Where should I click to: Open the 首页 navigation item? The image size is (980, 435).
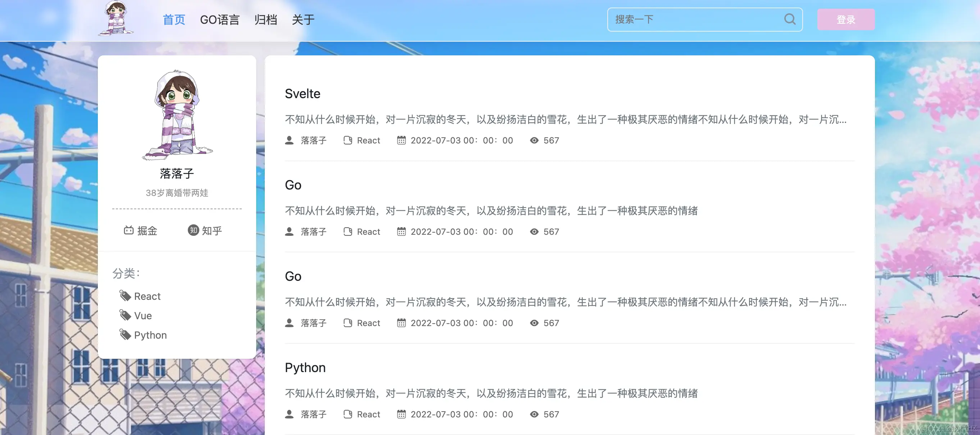click(x=173, y=19)
